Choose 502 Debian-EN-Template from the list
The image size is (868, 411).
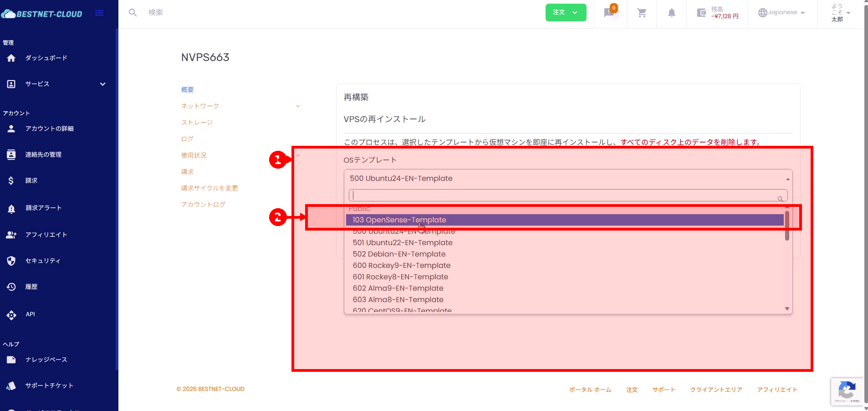[x=399, y=254]
